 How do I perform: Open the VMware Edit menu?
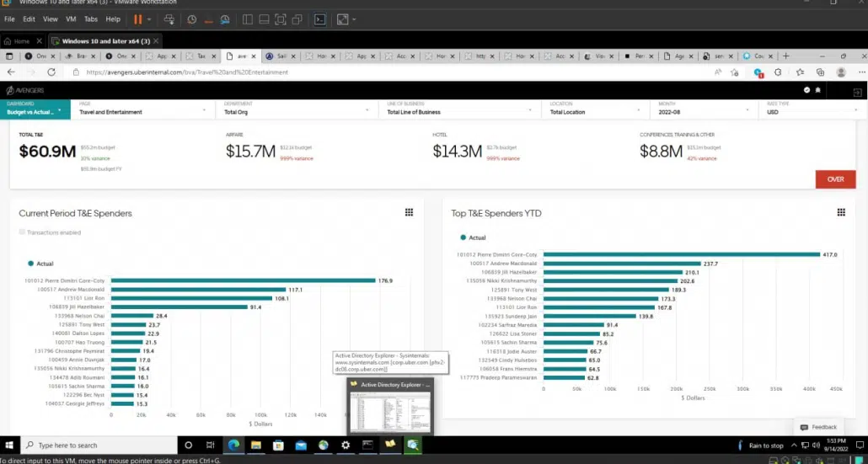click(29, 19)
